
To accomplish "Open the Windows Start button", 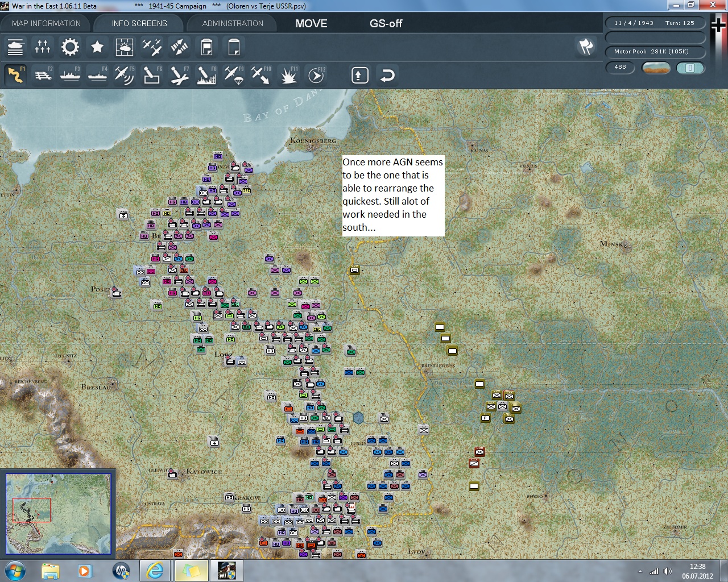I will 15,571.
